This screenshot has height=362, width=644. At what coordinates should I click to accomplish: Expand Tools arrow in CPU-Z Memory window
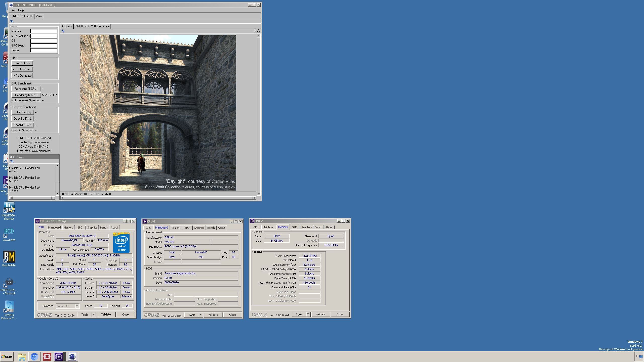pos(308,314)
